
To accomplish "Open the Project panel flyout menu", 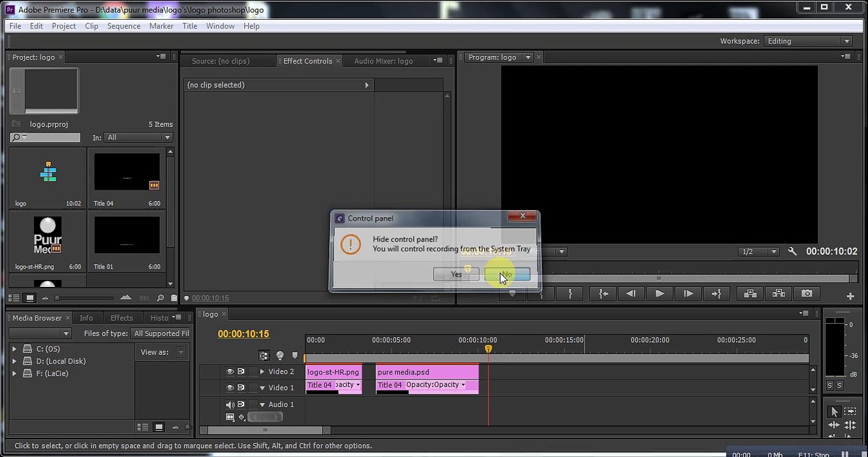I will coord(161,56).
